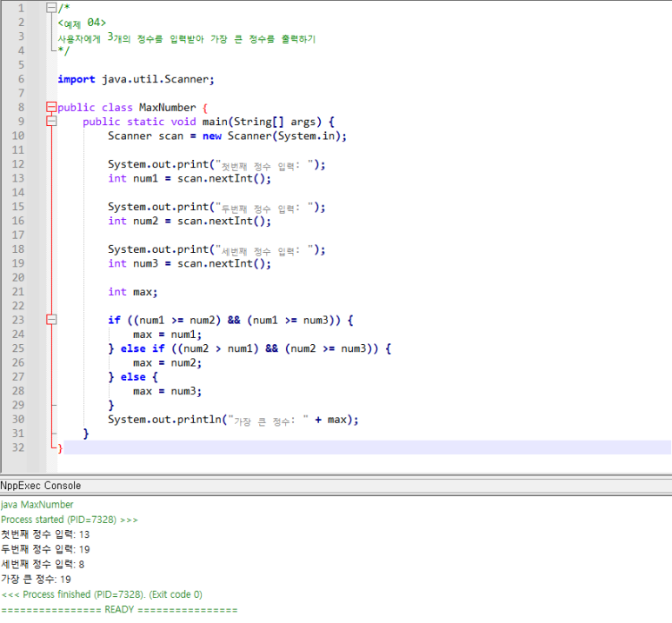Click 'max = num2;' on line 26
The width and height of the screenshot is (672, 623).
pyautogui.click(x=167, y=362)
